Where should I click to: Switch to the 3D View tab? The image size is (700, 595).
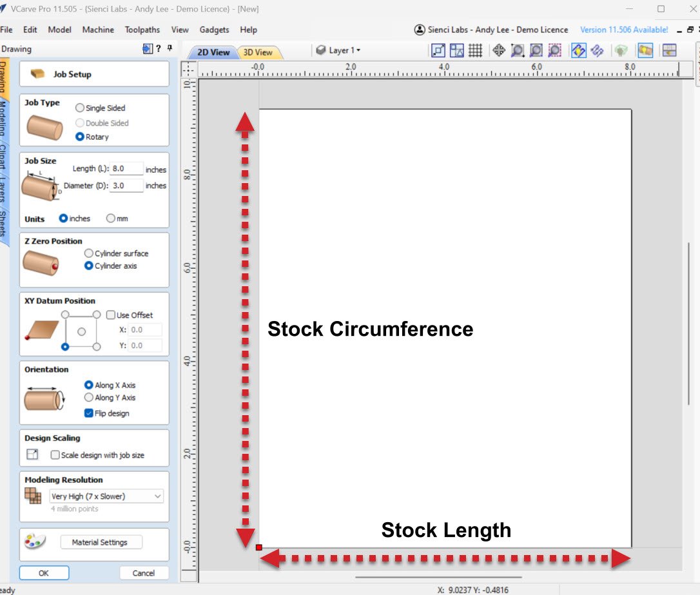tap(258, 52)
